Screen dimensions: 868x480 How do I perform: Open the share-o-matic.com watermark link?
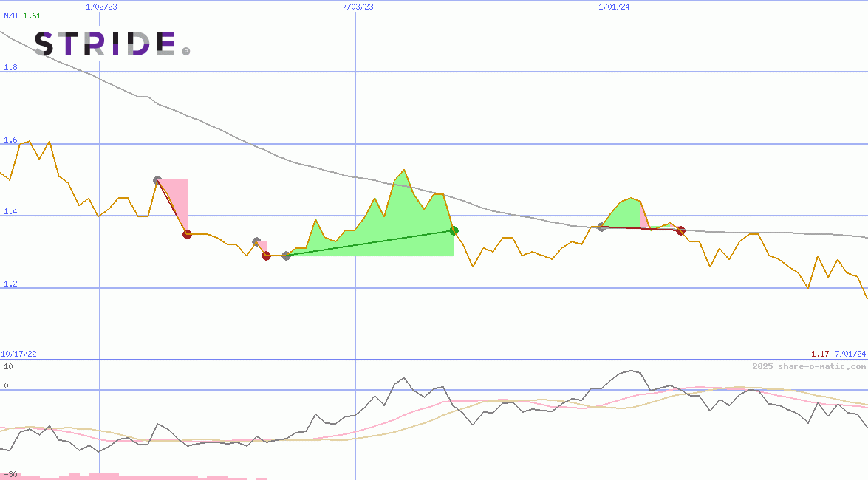tap(809, 366)
